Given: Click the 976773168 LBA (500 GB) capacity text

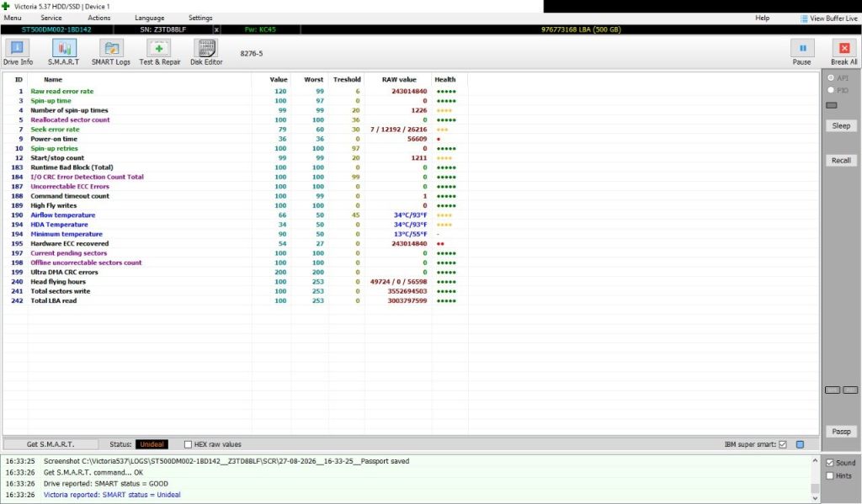Looking at the screenshot, I should pyautogui.click(x=581, y=29).
